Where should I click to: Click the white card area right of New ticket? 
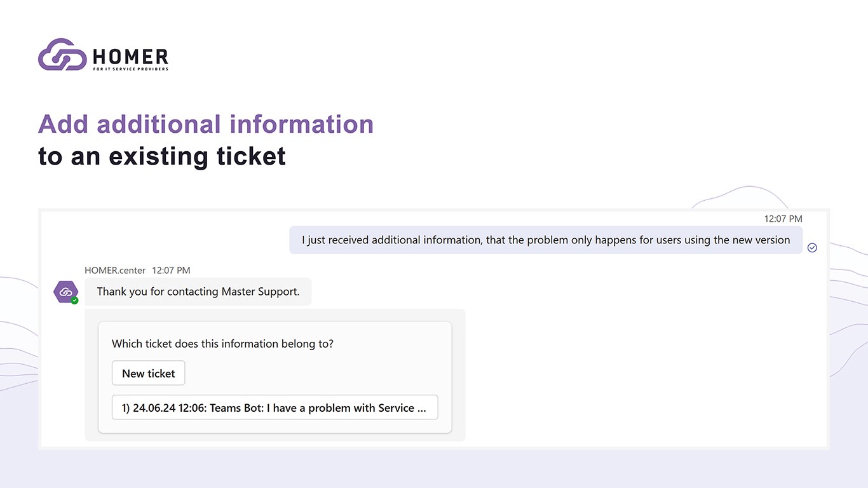[318, 373]
